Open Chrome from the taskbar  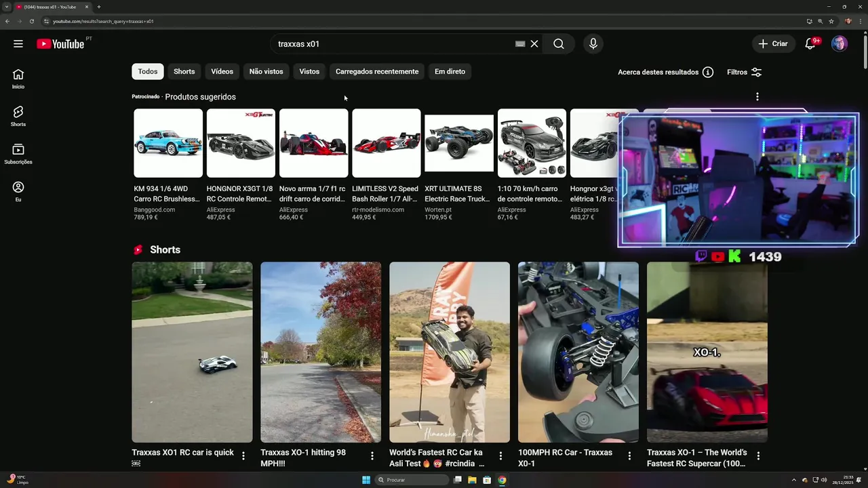(502, 480)
